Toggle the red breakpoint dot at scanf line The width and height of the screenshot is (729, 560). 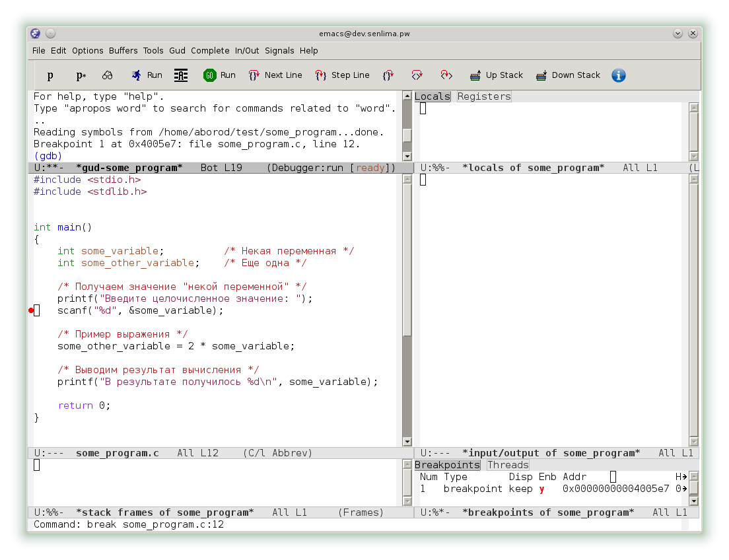pyautogui.click(x=31, y=310)
